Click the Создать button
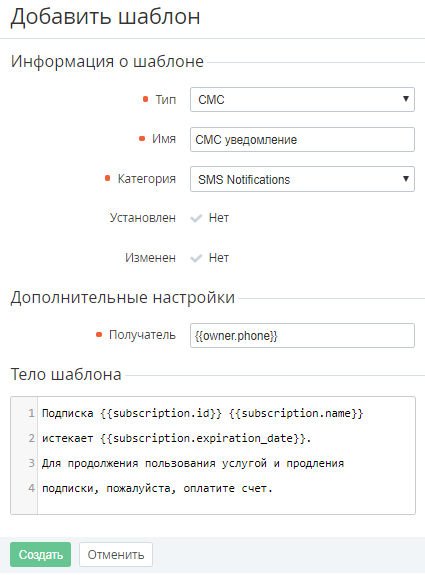The height and width of the screenshot is (575, 425). coord(40,554)
